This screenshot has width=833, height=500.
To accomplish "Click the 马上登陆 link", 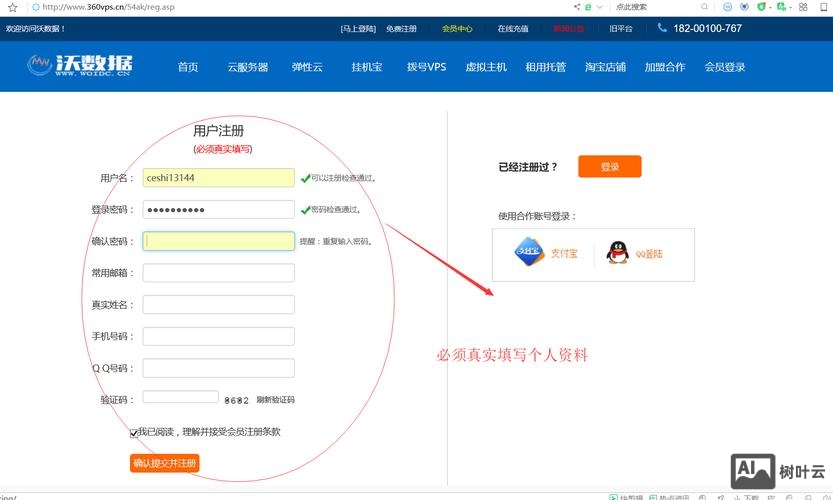I will pos(358,29).
